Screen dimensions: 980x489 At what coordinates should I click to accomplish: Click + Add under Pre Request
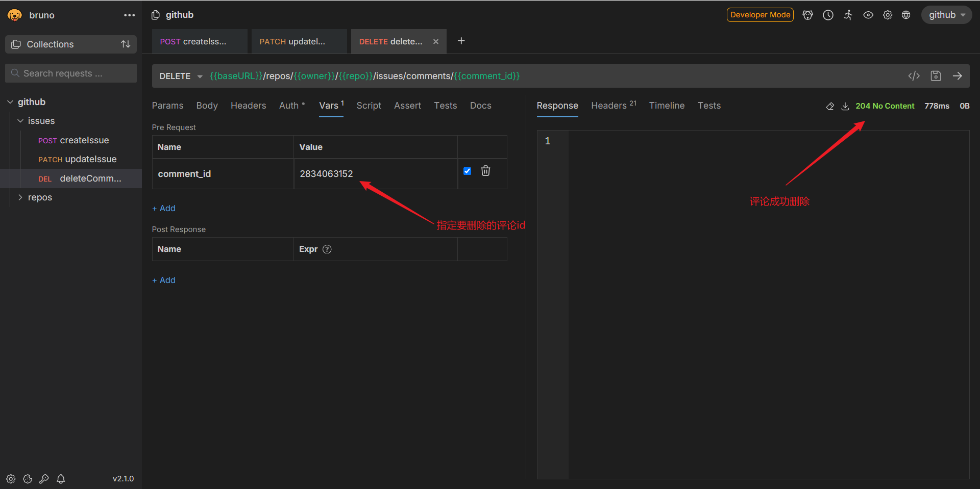tap(164, 208)
